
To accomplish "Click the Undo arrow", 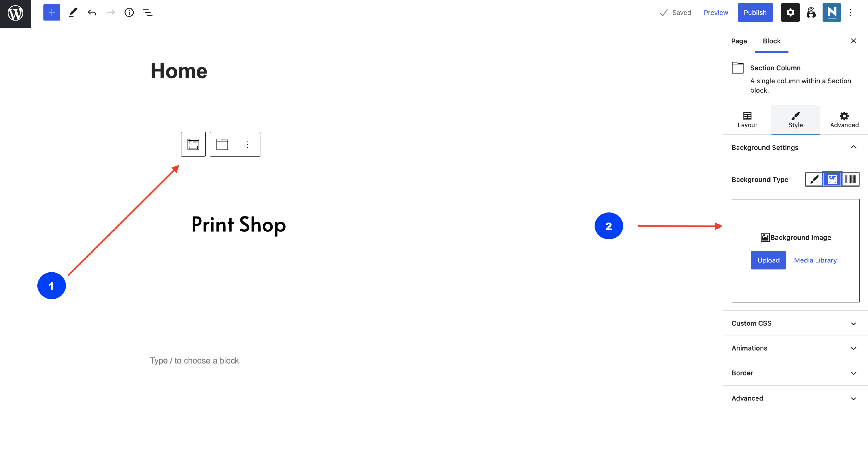I will pyautogui.click(x=92, y=12).
